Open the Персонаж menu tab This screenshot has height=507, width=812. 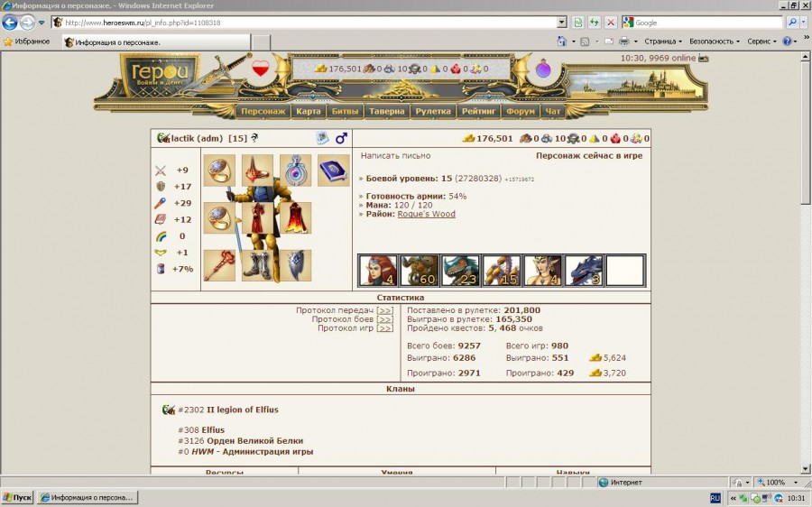263,111
